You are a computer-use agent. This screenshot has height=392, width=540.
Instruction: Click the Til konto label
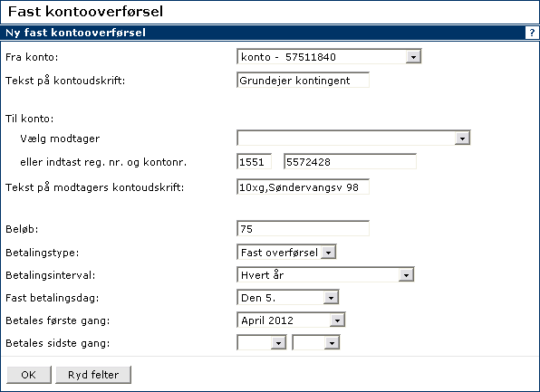pyautogui.click(x=30, y=119)
